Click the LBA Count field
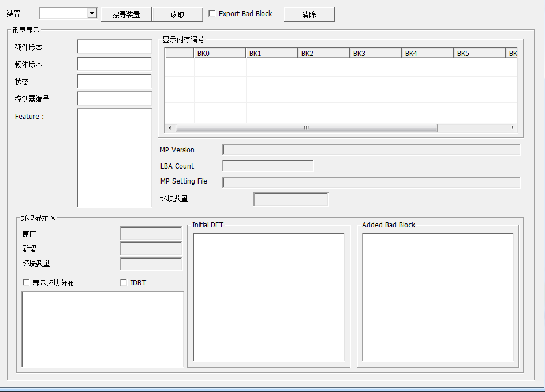 pyautogui.click(x=268, y=166)
